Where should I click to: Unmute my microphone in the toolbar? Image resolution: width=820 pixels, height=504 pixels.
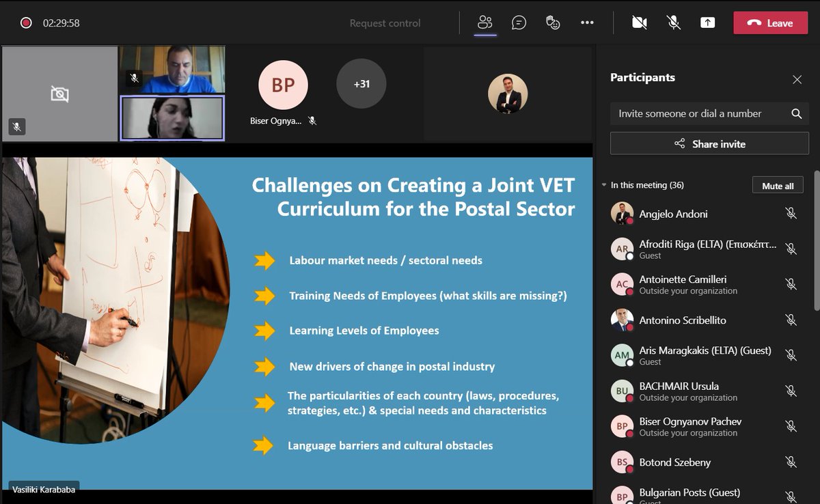point(674,23)
